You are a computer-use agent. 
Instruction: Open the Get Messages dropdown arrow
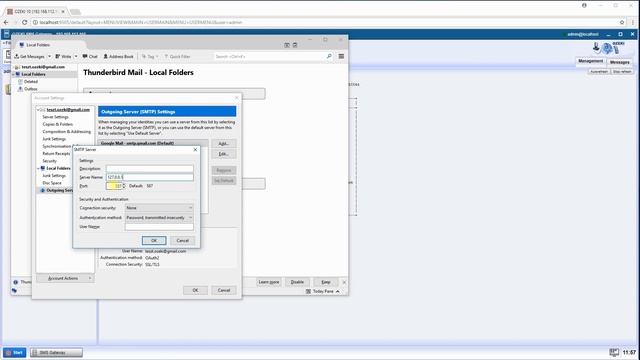(x=49, y=56)
